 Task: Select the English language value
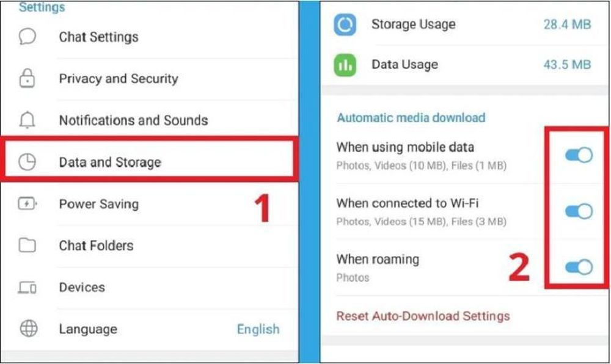[258, 329]
